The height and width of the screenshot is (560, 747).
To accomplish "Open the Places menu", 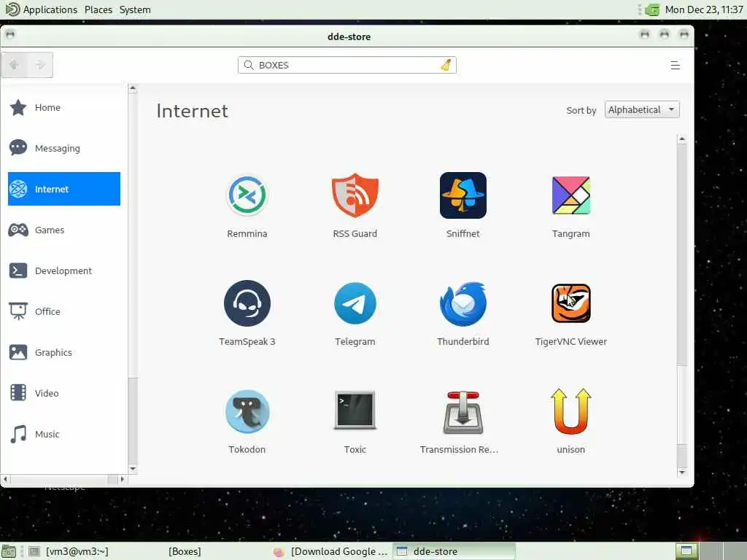I will tap(98, 9).
